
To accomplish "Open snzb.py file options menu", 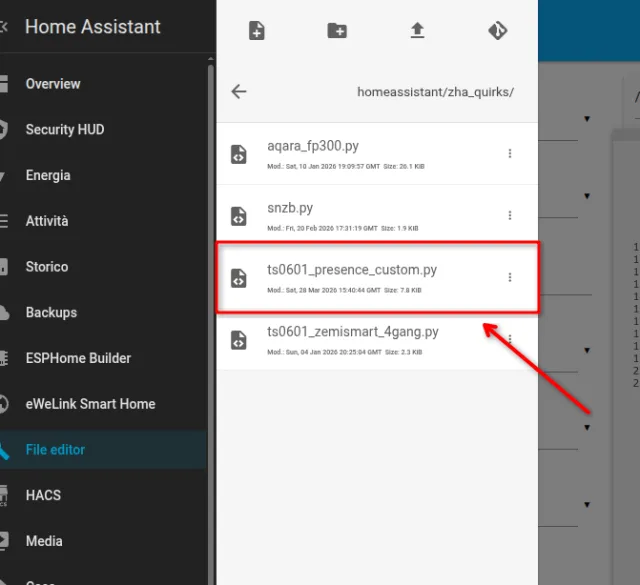I will [x=509, y=215].
